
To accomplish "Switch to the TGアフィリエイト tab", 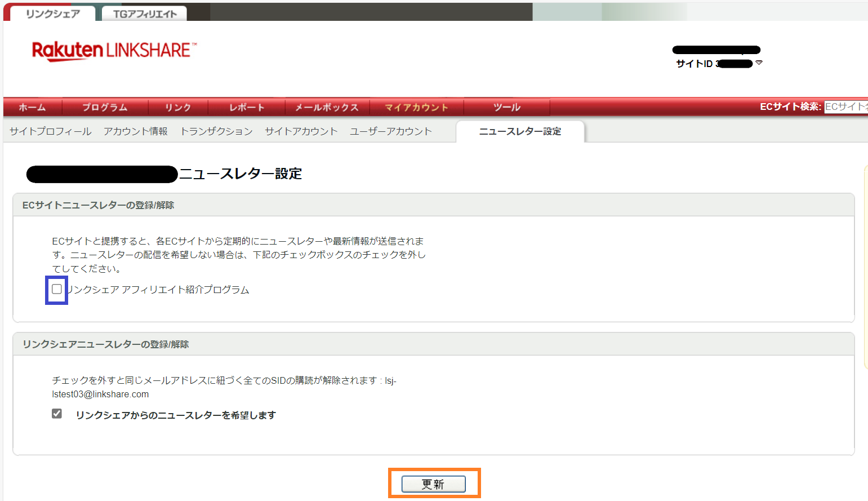I will point(145,14).
